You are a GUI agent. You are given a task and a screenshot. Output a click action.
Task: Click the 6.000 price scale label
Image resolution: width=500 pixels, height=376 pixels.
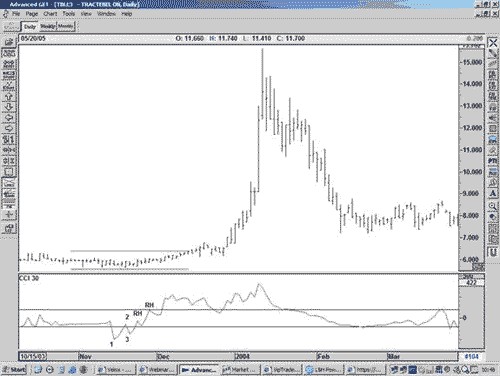click(x=472, y=259)
